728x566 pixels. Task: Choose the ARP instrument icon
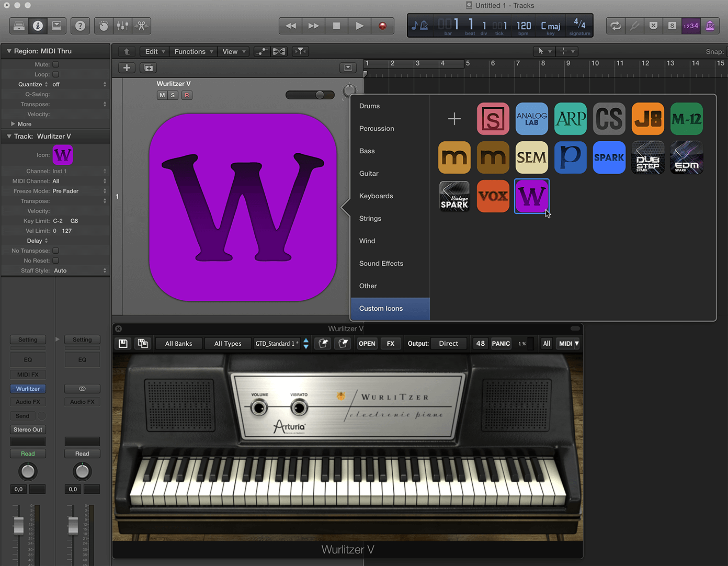coord(570,119)
